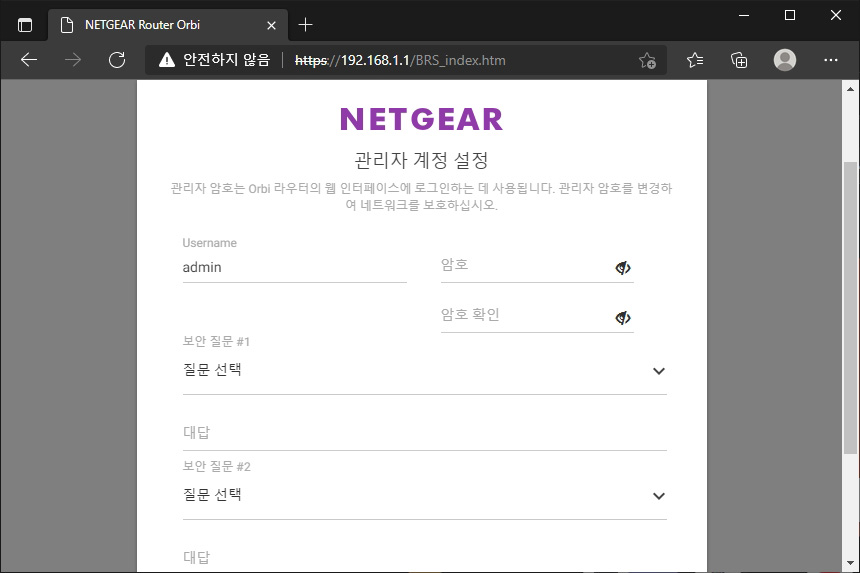Screen dimensions: 860x573
Task: Click the first 대답 answer field
Action: tap(425, 433)
